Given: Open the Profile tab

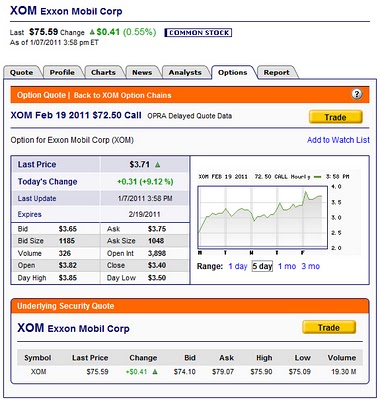Looking at the screenshot, I should pyautogui.click(x=62, y=72).
